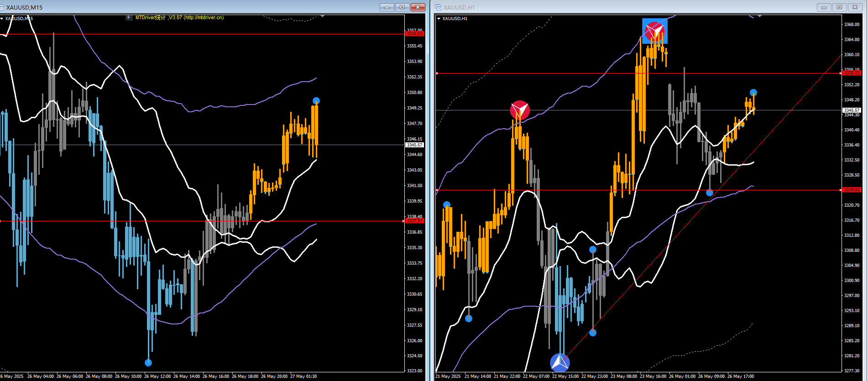This screenshot has height=381, width=868.
Task: Minimize the XAUUSD,M15 chart window
Action: [x=387, y=7]
